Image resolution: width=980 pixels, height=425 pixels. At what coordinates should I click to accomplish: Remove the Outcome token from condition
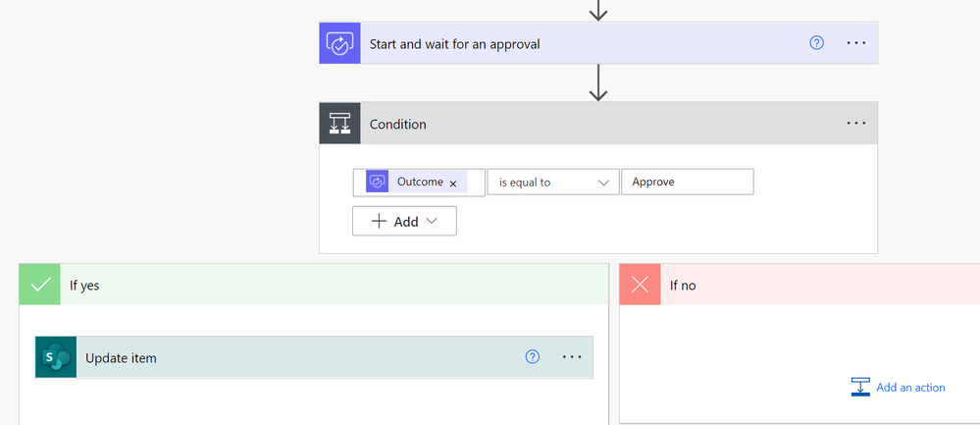click(x=453, y=184)
